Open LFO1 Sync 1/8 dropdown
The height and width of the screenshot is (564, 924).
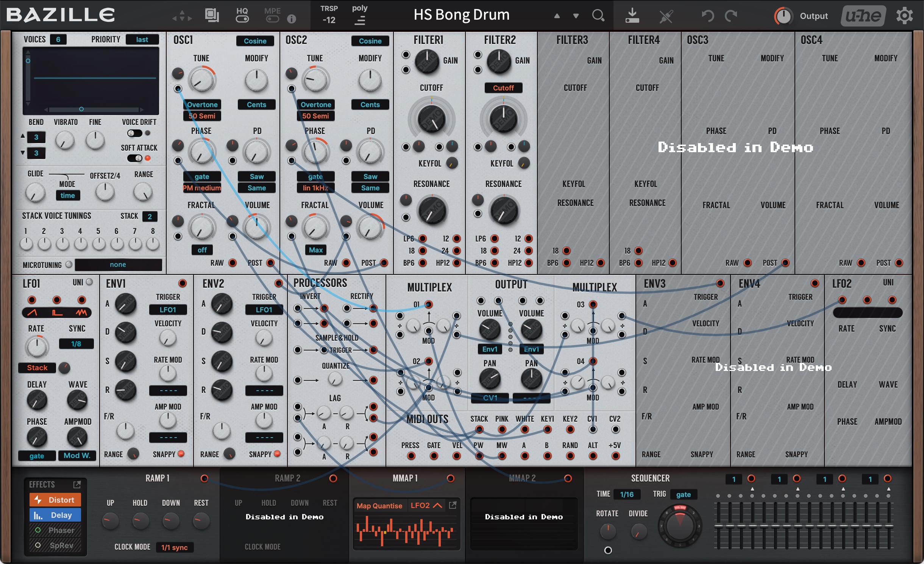pyautogui.click(x=76, y=344)
